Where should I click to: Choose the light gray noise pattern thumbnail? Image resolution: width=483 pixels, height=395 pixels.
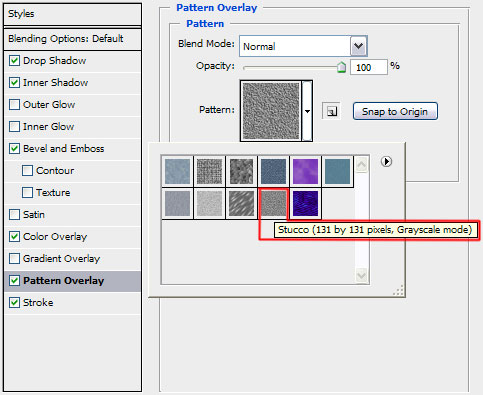click(x=209, y=203)
